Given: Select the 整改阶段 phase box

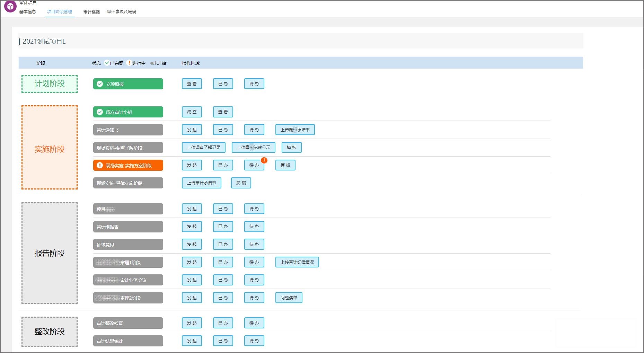Looking at the screenshot, I should 50,332.
